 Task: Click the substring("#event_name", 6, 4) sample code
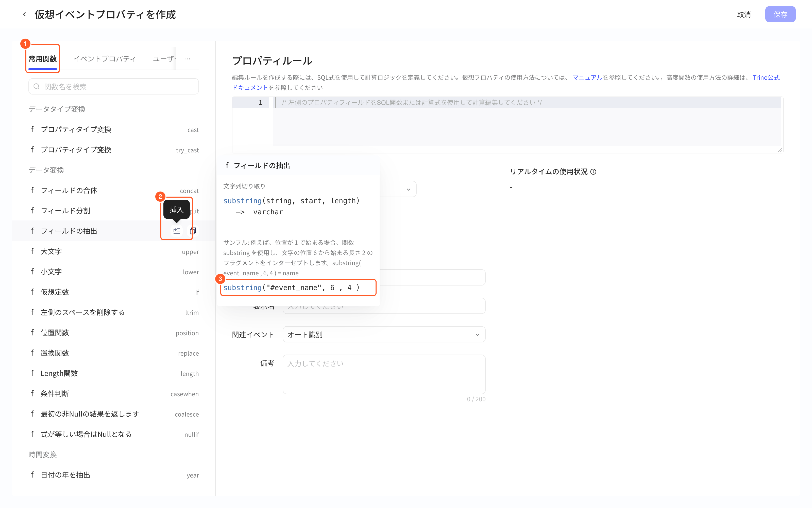292,288
